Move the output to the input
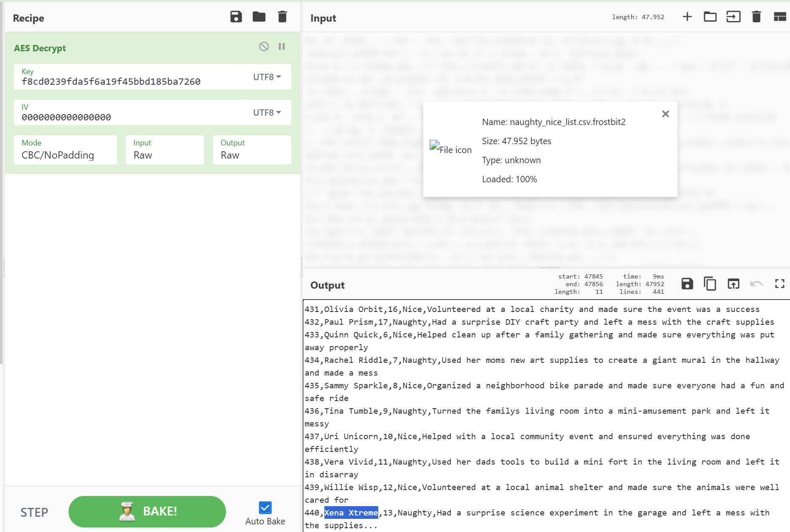Image resolution: width=790 pixels, height=532 pixels. coord(733,284)
